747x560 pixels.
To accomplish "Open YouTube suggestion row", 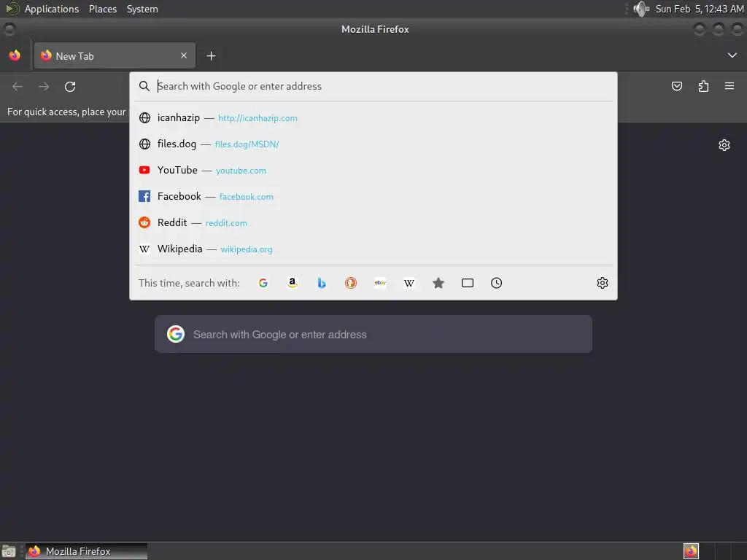I will [373, 170].
